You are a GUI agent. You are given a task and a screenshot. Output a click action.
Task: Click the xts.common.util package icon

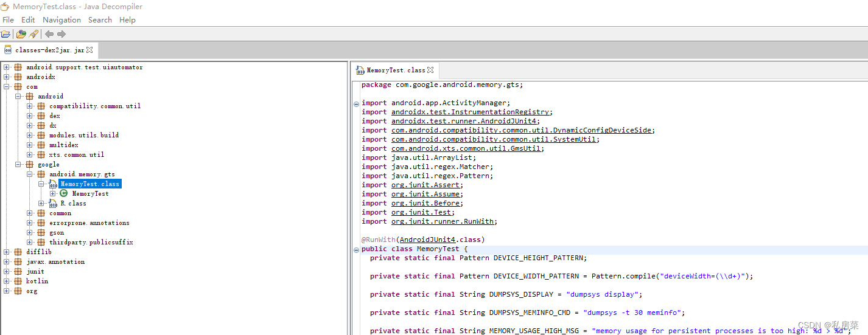[x=41, y=154]
